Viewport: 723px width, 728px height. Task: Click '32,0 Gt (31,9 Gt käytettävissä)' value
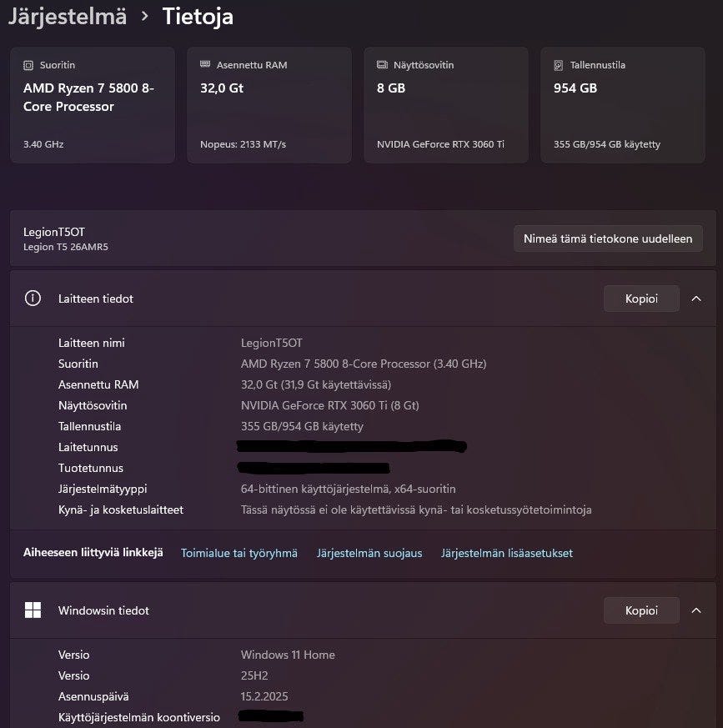[316, 384]
